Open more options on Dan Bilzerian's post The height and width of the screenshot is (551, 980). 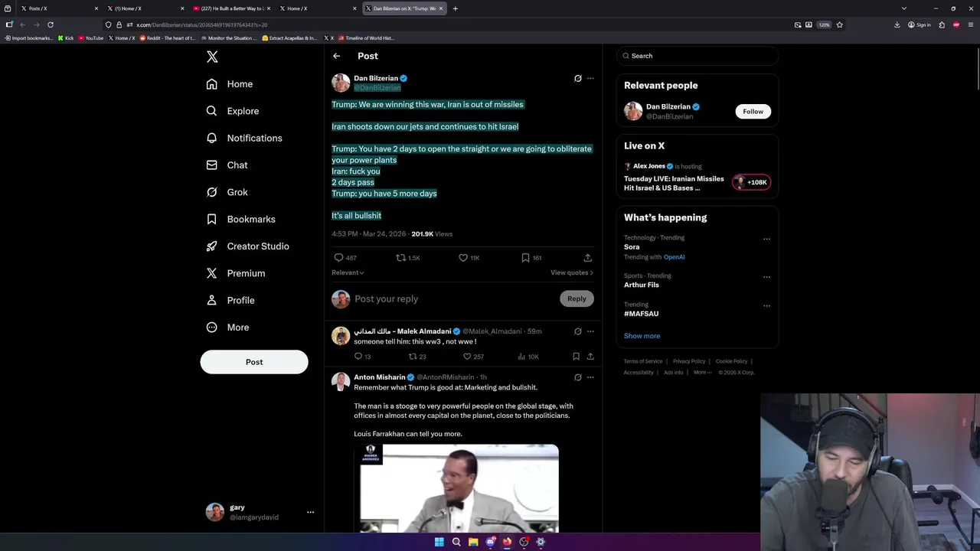[x=590, y=78]
